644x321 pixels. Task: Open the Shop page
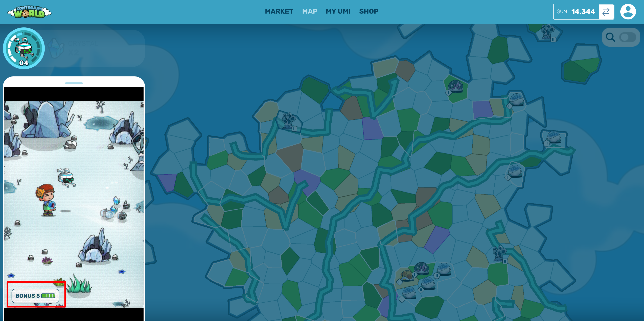pos(369,11)
